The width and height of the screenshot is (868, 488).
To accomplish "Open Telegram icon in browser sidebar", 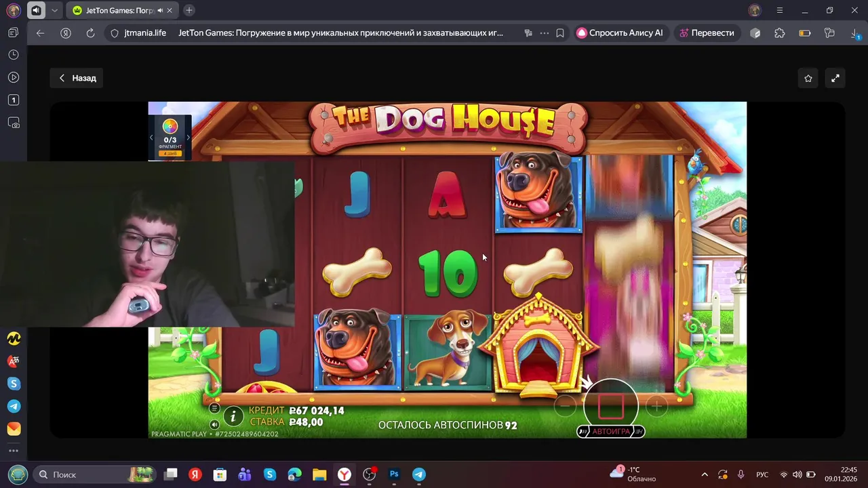I will pos(14,406).
